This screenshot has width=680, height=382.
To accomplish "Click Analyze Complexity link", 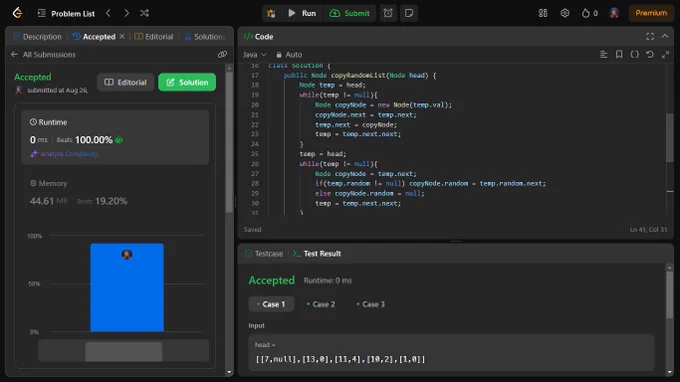I will (64, 154).
